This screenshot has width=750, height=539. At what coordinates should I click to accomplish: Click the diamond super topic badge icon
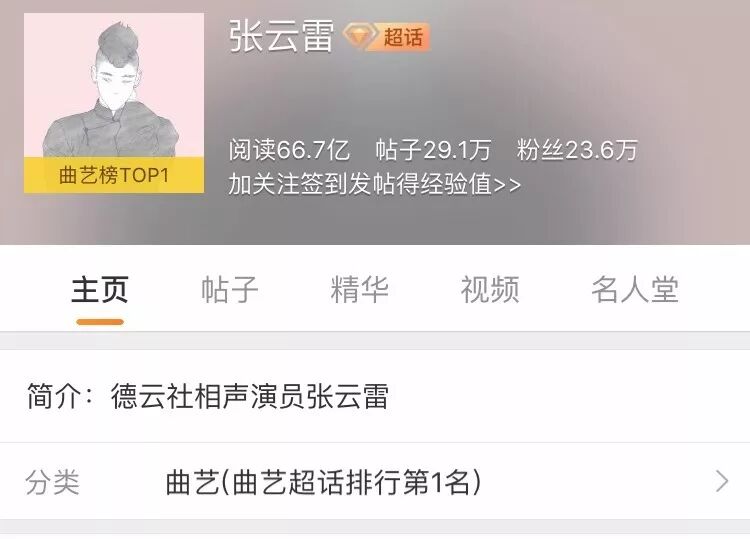[360, 37]
